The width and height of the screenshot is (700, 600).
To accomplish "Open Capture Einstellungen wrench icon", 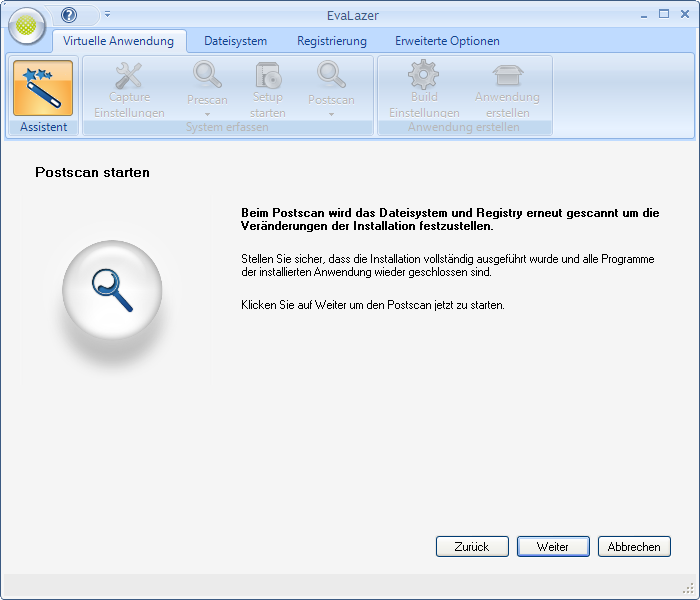I will pyautogui.click(x=129, y=75).
